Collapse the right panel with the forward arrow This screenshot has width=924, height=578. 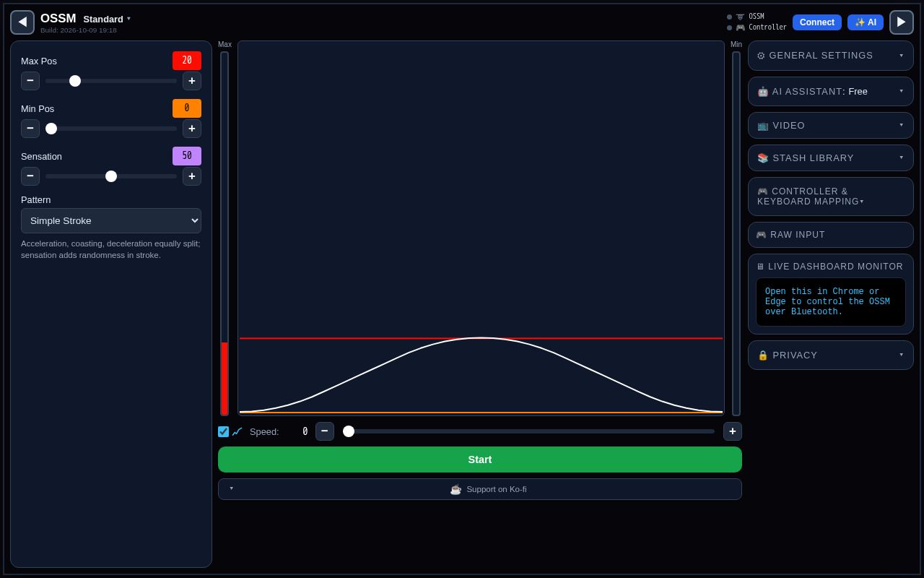click(x=902, y=22)
